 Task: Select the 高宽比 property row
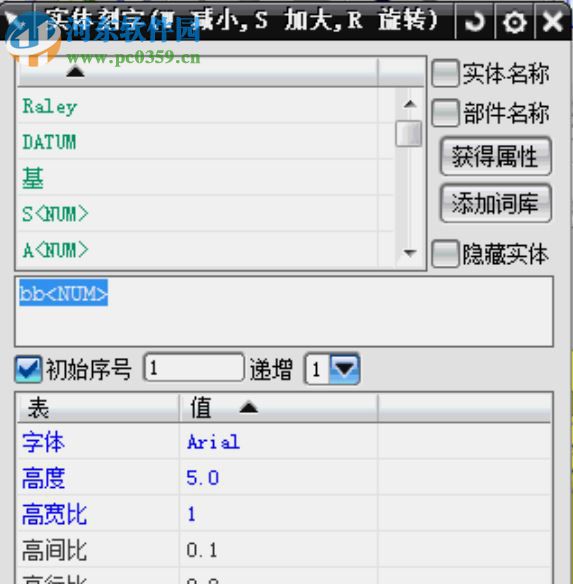point(284,514)
